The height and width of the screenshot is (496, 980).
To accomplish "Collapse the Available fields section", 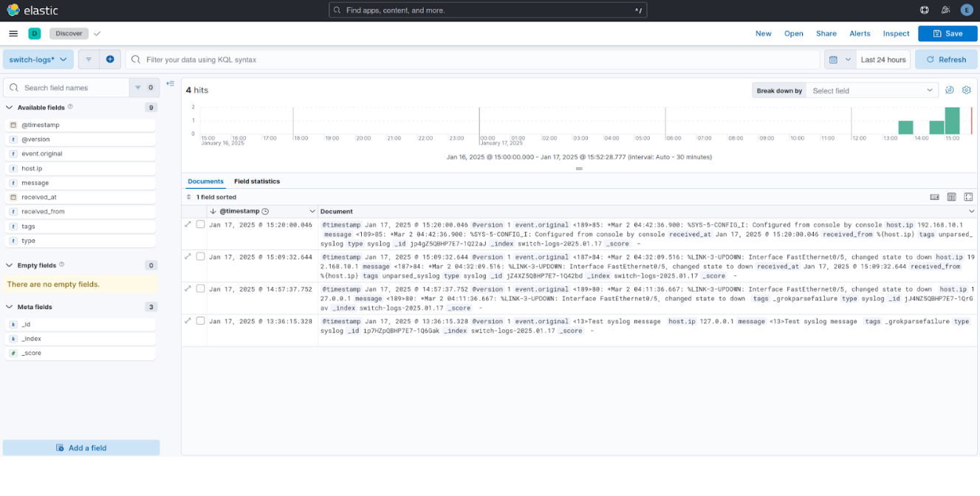I will tap(10, 108).
